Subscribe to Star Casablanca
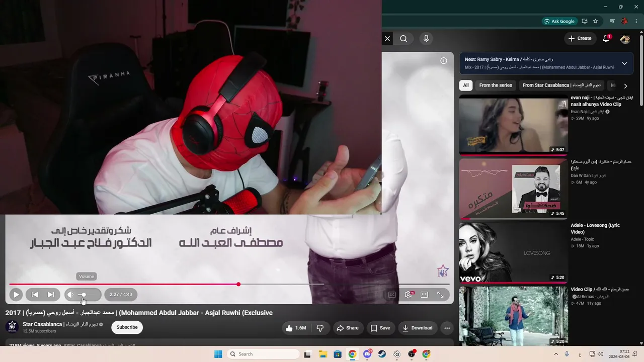This screenshot has height=362, width=644. pyautogui.click(x=127, y=327)
